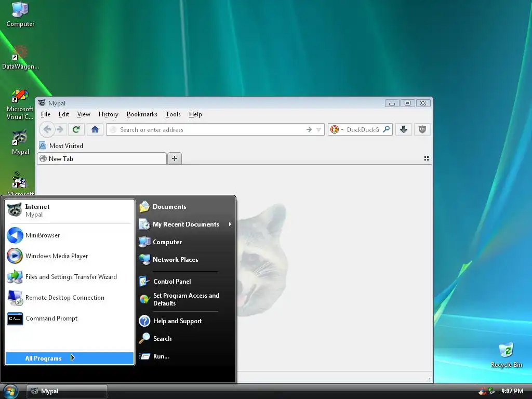
Task: Minimize the Mypal window
Action: pyautogui.click(x=392, y=103)
